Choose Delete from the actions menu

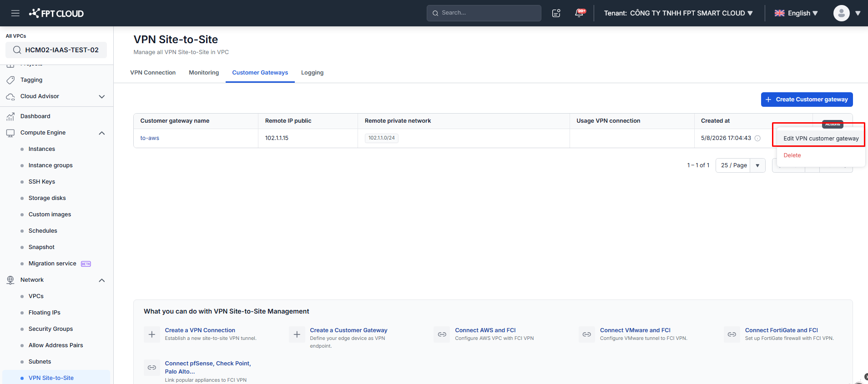(792, 155)
